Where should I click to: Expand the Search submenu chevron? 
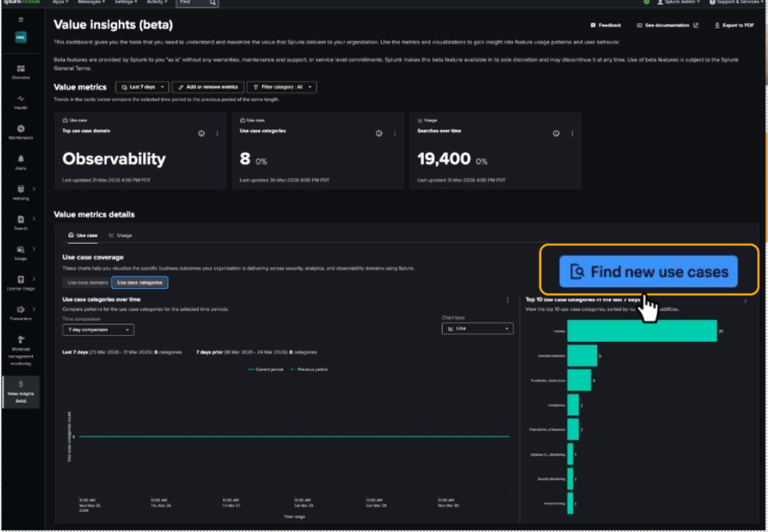(34, 218)
